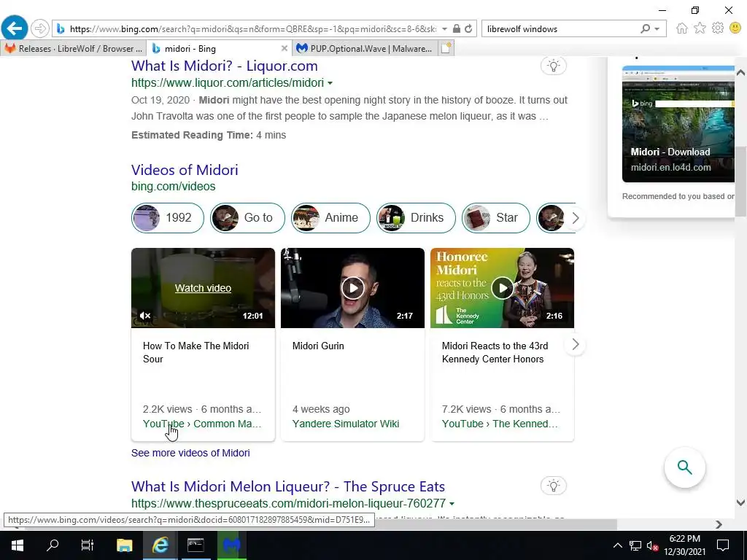Play the Kennedy Center Honors video

(502, 288)
